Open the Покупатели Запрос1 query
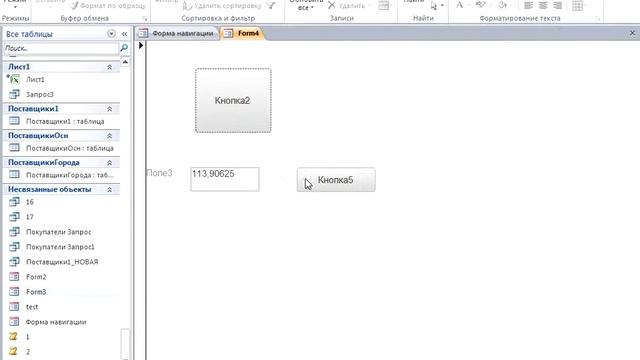The height and width of the screenshot is (360, 640). coord(60,247)
